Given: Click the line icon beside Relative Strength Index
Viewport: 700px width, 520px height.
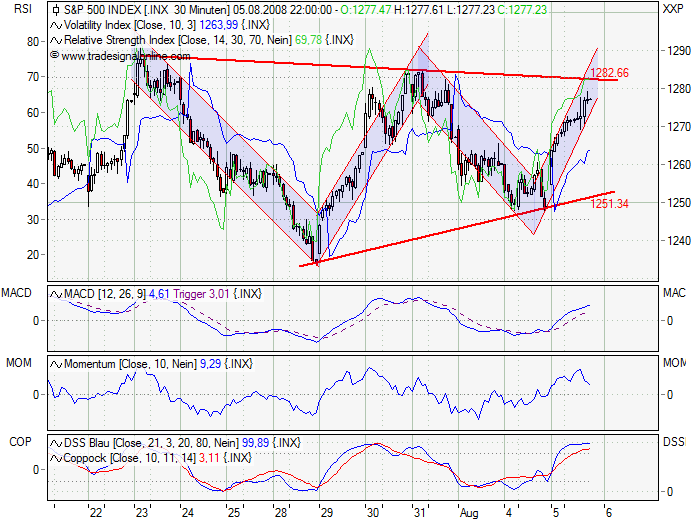Looking at the screenshot, I should (56, 41).
